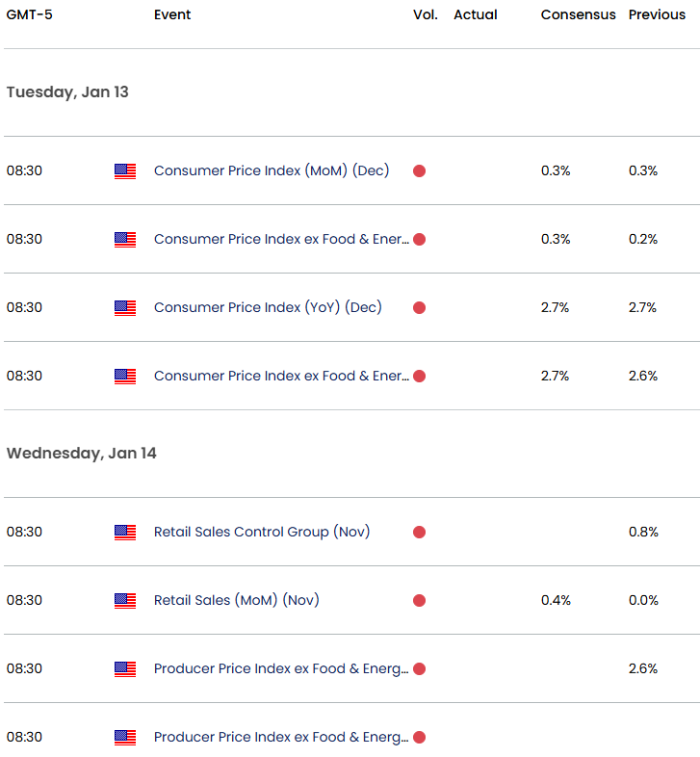Click the red volatility dot for Retail Sales (MoM)
The width and height of the screenshot is (700, 757).
pos(419,601)
